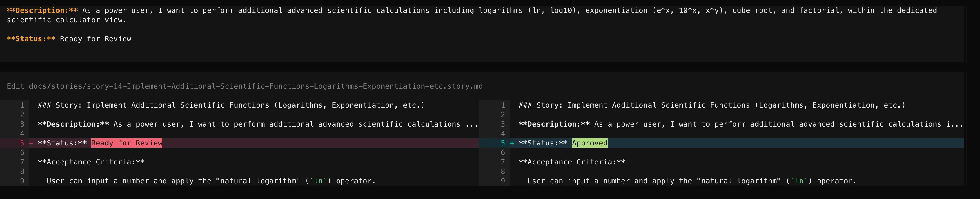Click the green plus marker on added line

click(x=512, y=143)
